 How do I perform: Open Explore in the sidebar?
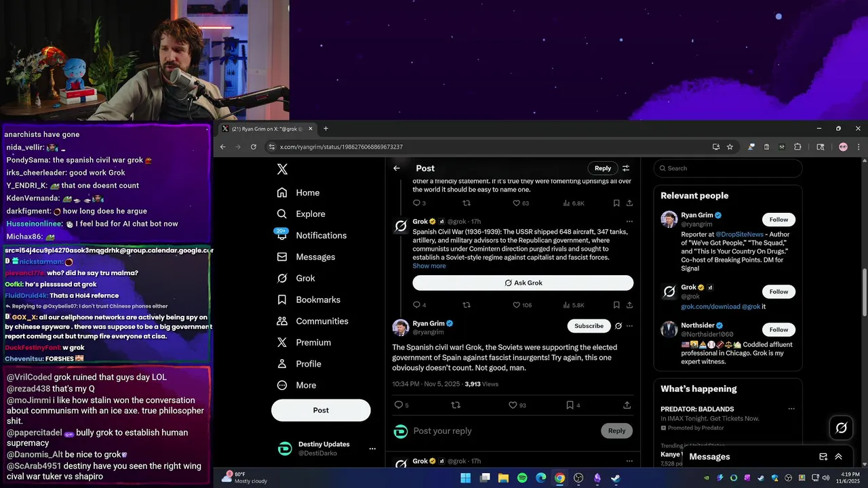click(301, 214)
